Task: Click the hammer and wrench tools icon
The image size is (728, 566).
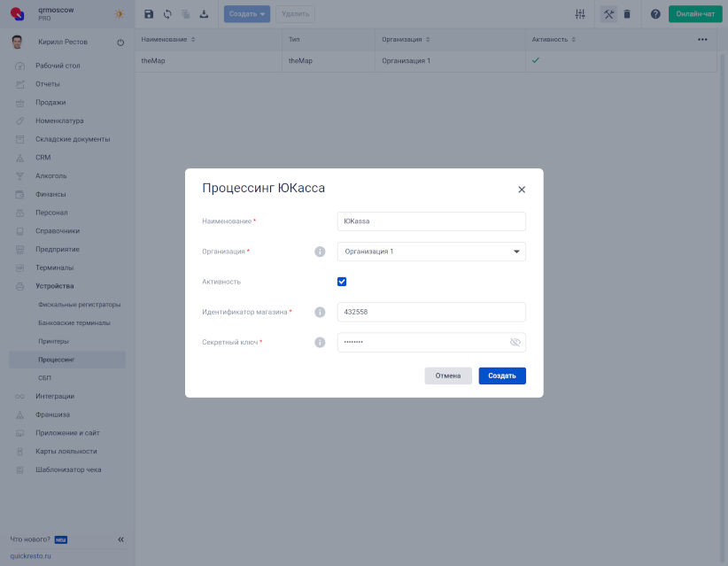Action: pyautogui.click(x=608, y=14)
